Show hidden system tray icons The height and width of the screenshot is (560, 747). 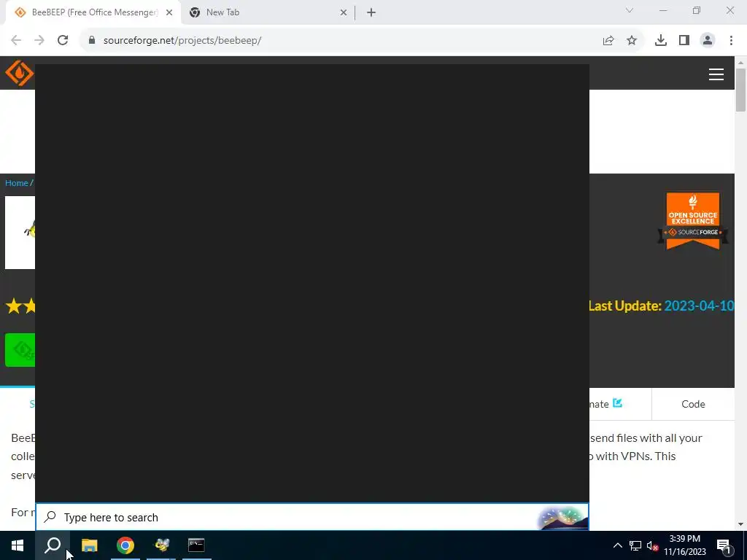617,545
